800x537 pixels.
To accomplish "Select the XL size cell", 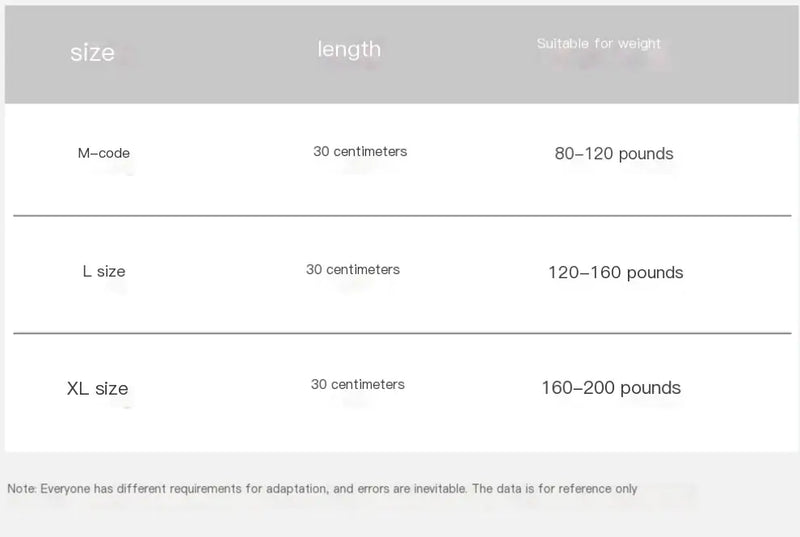I will pos(97,388).
